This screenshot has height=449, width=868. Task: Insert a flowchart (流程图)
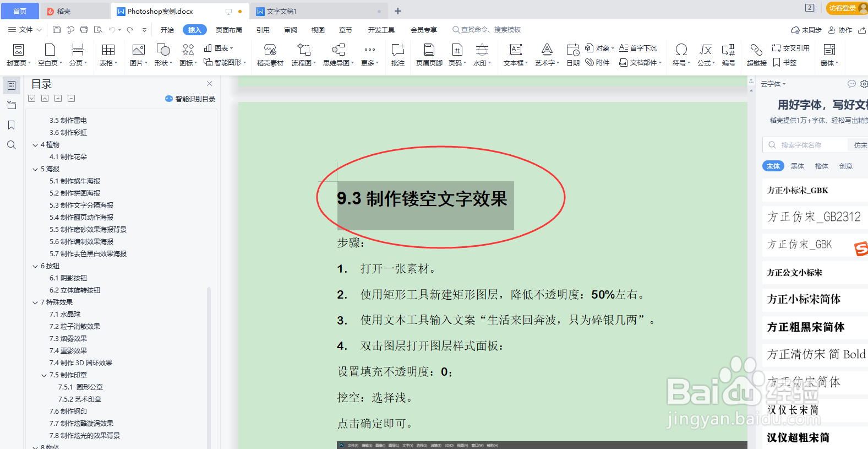click(x=303, y=55)
